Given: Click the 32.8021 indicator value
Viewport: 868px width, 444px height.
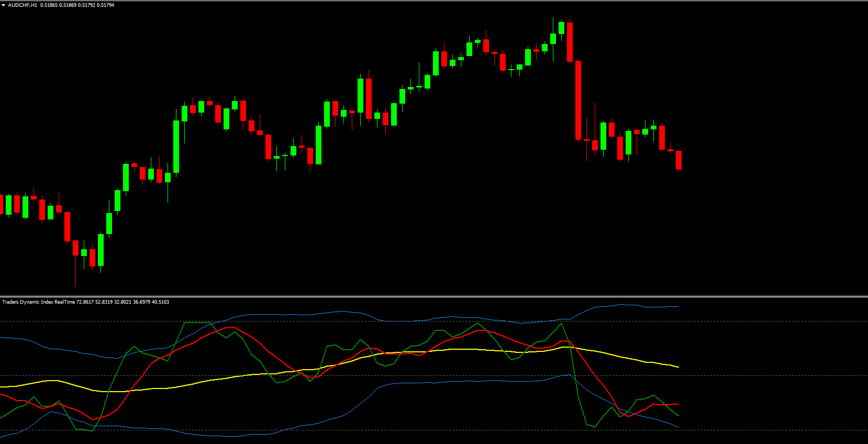Looking at the screenshot, I should point(123,302).
